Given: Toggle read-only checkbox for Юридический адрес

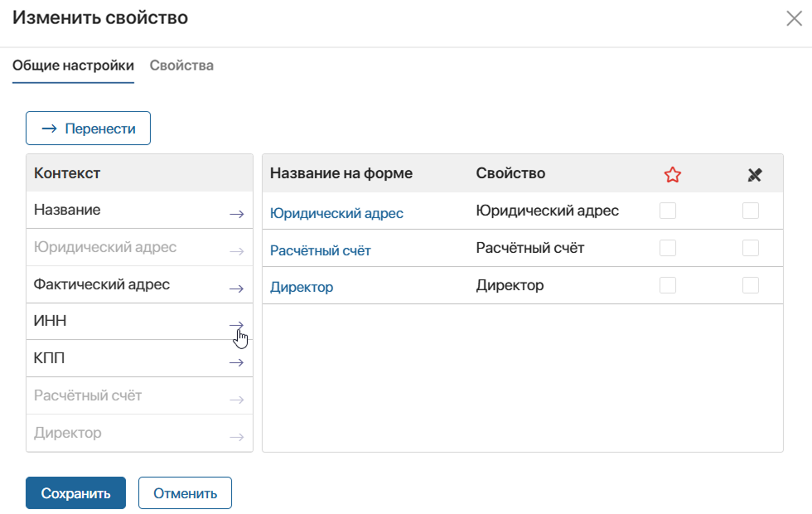Looking at the screenshot, I should click(751, 211).
